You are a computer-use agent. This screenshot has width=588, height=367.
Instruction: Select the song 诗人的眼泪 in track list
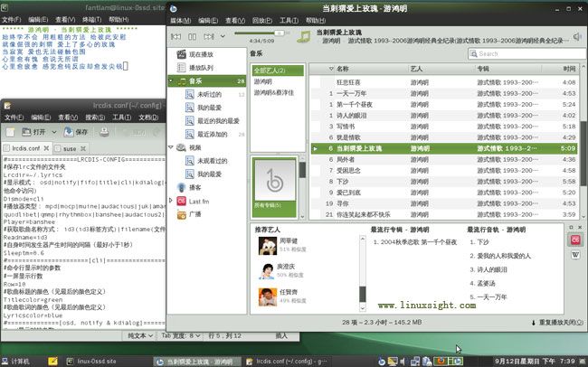(x=443, y=116)
